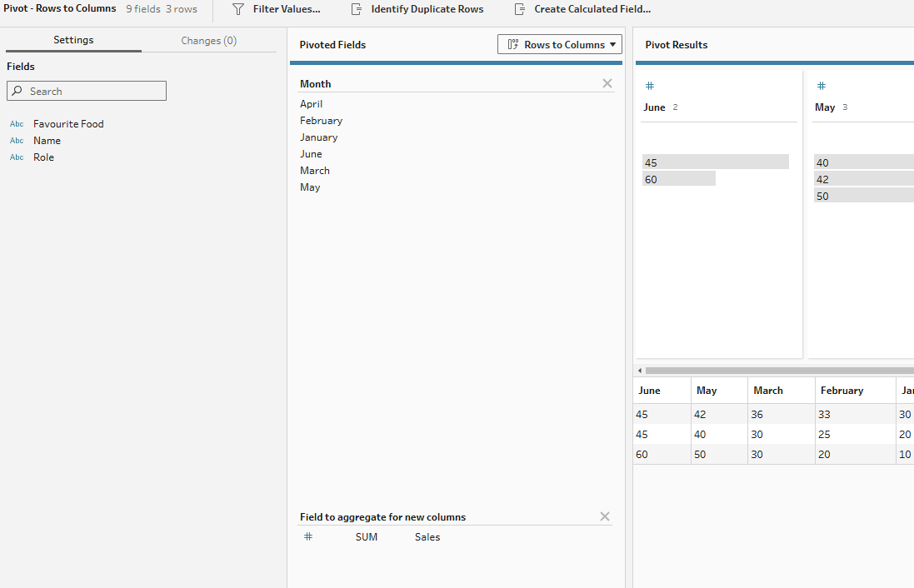The width and height of the screenshot is (914, 588).
Task: Click the number type icon above May
Action: pyautogui.click(x=821, y=86)
